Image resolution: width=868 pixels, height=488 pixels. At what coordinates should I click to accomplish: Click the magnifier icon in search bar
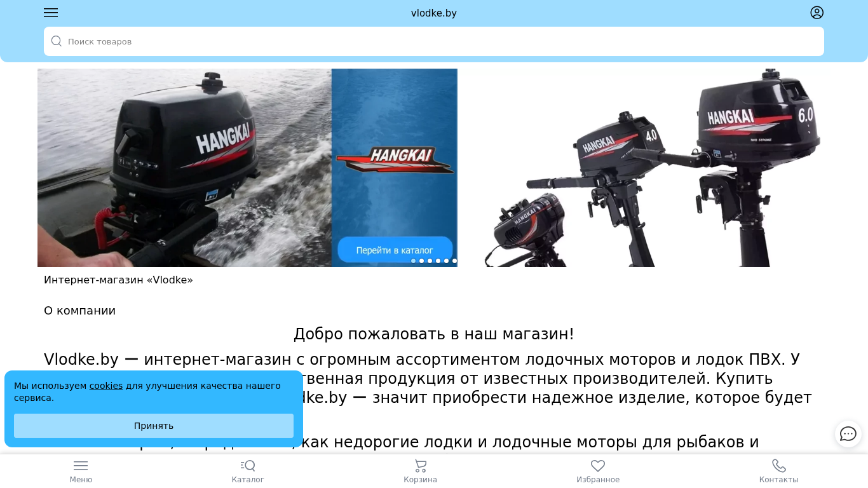(x=57, y=41)
